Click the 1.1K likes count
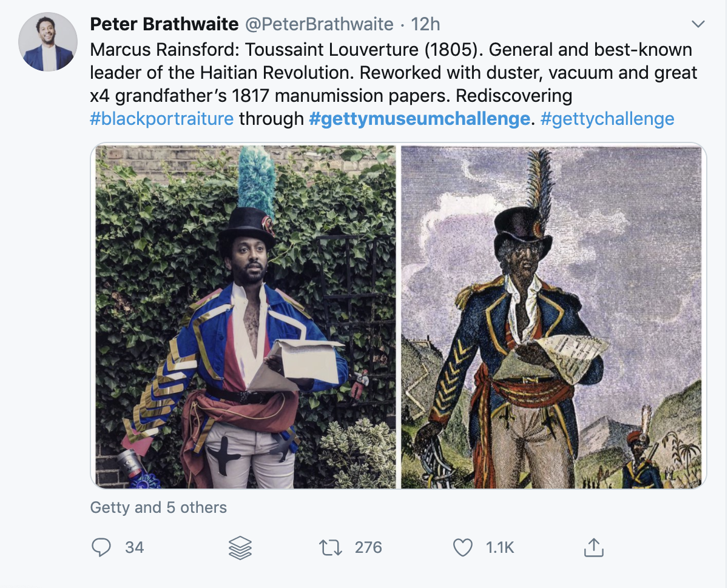The height and width of the screenshot is (588, 728). (x=500, y=547)
